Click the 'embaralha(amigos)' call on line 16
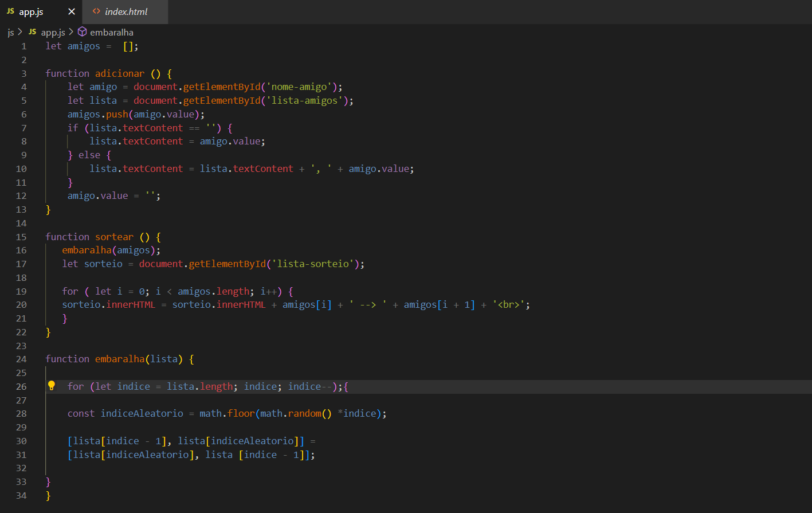 point(109,250)
